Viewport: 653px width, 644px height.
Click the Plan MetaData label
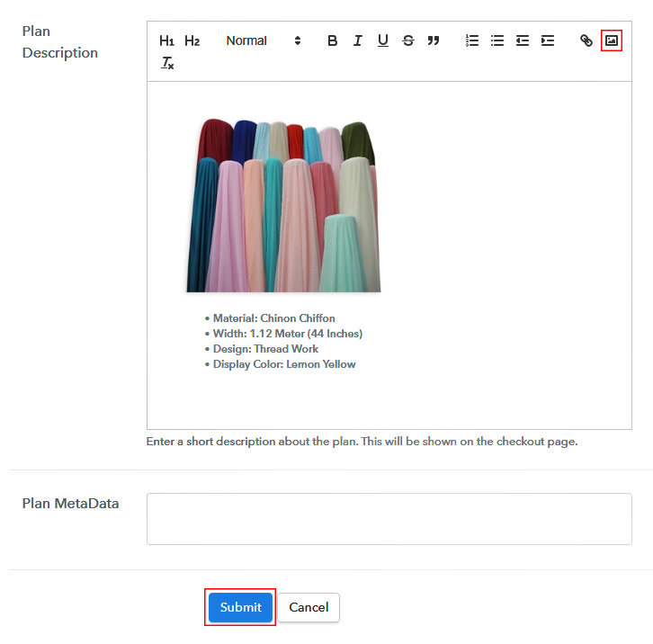[x=70, y=504]
